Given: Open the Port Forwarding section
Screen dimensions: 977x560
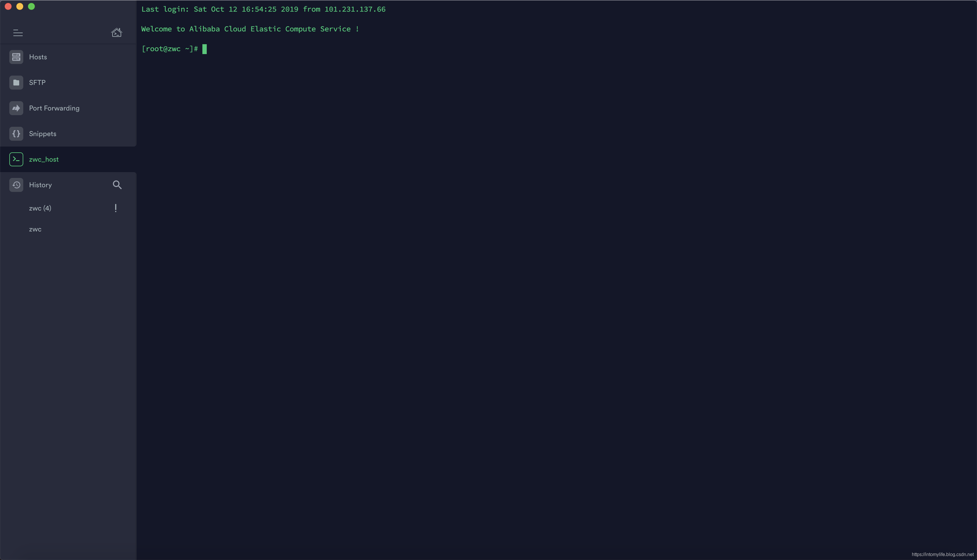Looking at the screenshot, I should (x=68, y=108).
